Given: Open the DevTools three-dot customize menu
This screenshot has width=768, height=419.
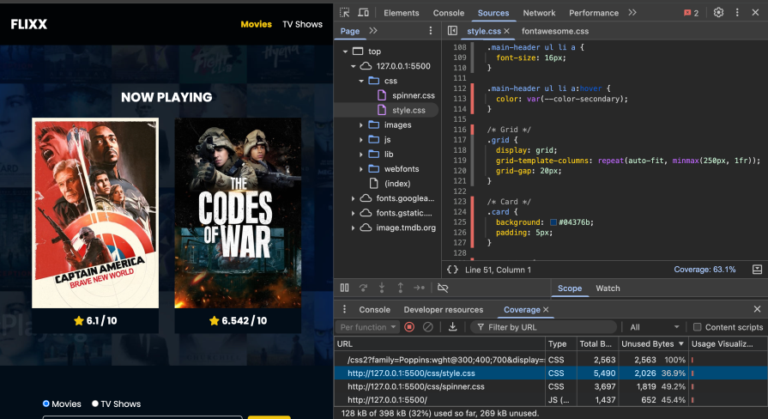Looking at the screenshot, I should [x=737, y=13].
